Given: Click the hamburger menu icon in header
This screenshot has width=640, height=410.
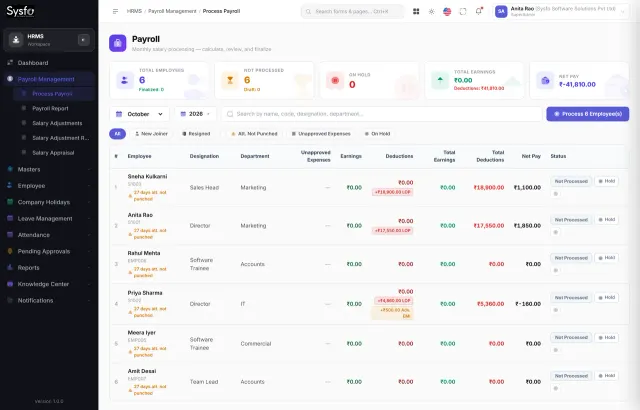Looking at the screenshot, I should tap(116, 11).
